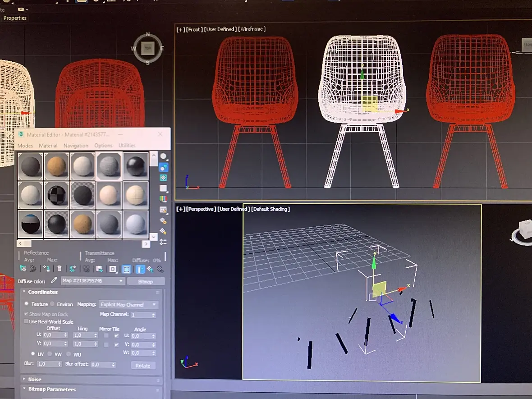Click the Blur offset value field
This screenshot has height=399, width=532.
pyautogui.click(x=101, y=364)
